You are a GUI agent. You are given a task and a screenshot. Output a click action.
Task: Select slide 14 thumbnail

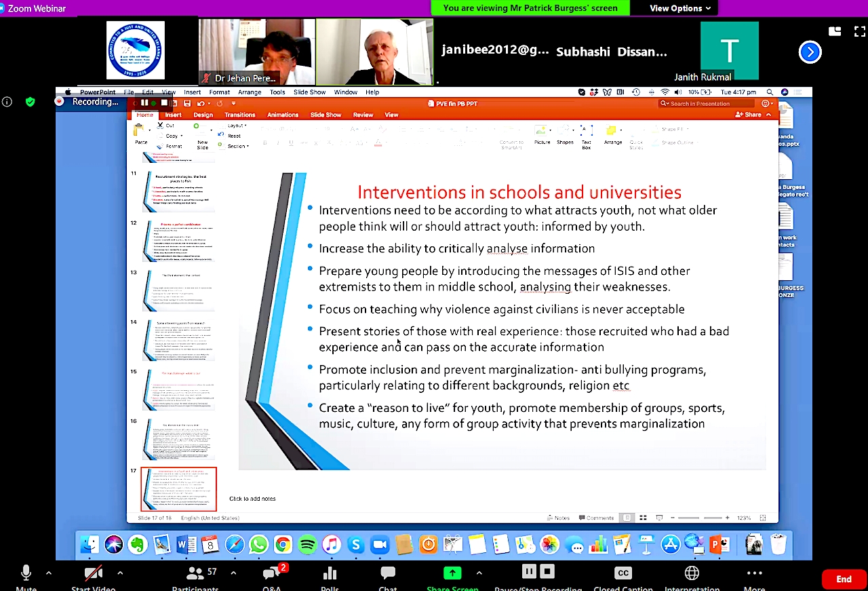[180, 341]
